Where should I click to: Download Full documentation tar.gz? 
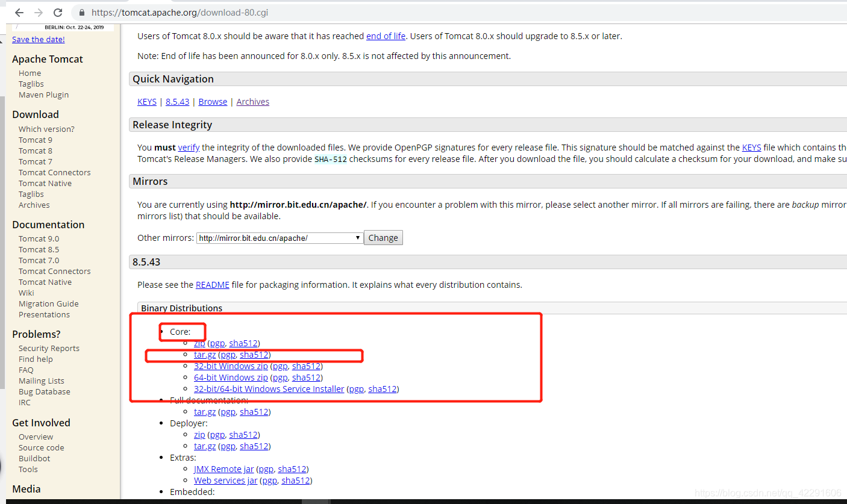pyautogui.click(x=205, y=412)
